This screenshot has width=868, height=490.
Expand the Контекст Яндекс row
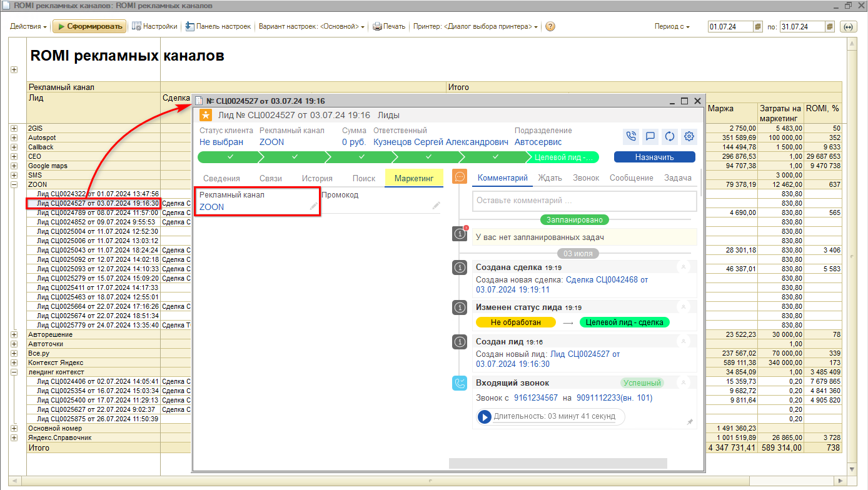[14, 362]
